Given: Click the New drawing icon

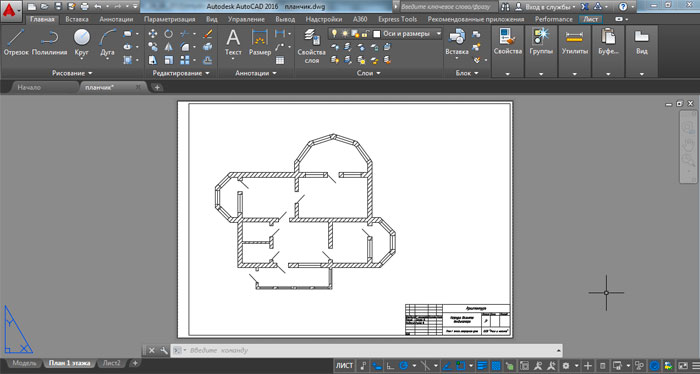Looking at the screenshot, I should pyautogui.click(x=31, y=7).
